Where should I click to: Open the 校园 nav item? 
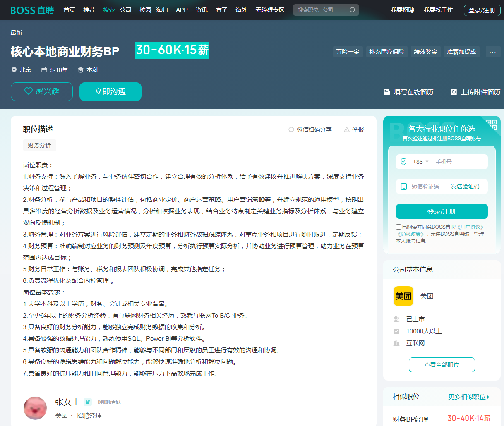click(145, 10)
